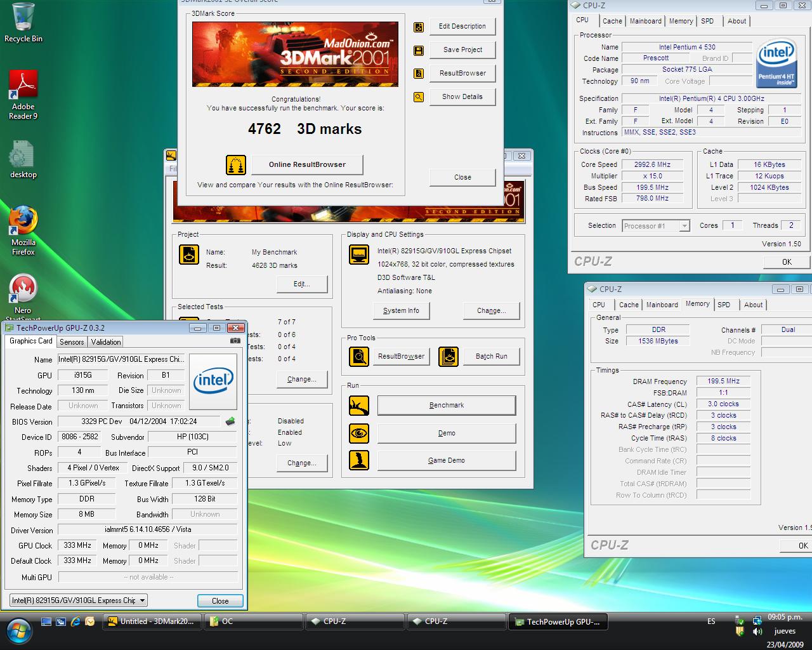The height and width of the screenshot is (650, 812).
Task: Open the Windows Start orb
Action: (18, 630)
